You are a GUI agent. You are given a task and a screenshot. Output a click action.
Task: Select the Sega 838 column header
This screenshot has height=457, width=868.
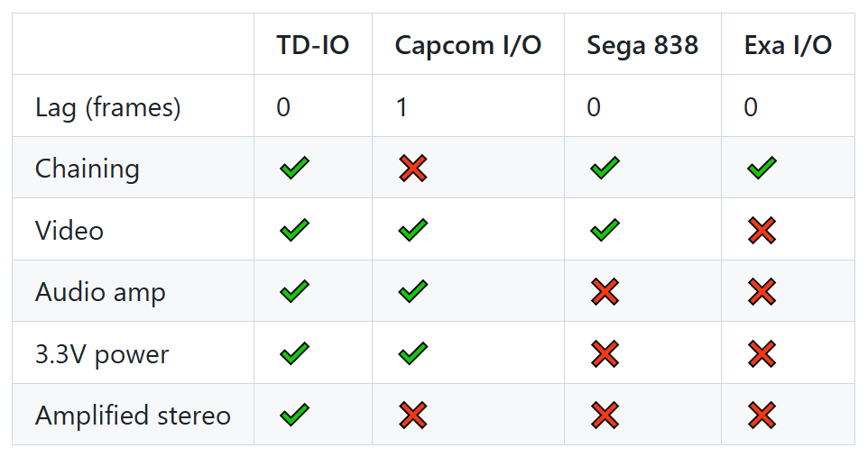pyautogui.click(x=642, y=45)
